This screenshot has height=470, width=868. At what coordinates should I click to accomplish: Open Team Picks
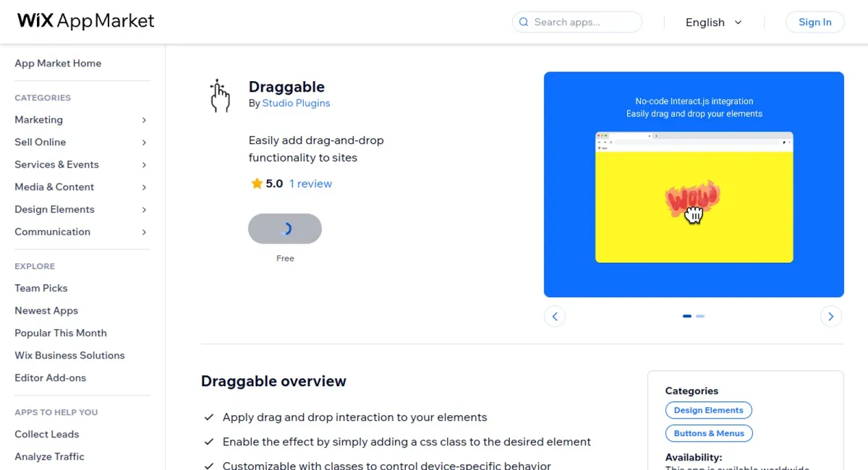(41, 288)
